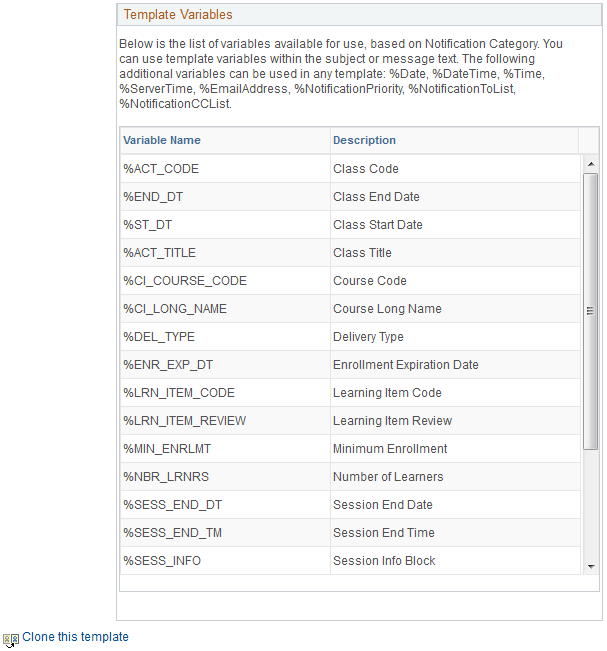
Task: Select the %SESS_INFO variable name
Action: pyautogui.click(x=162, y=561)
